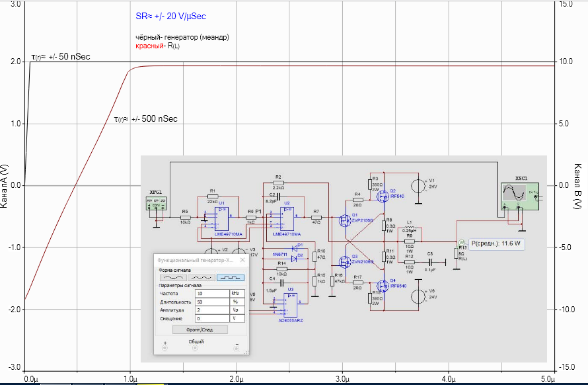Click the P(средн.) 11.6 W readout
This screenshot has height=385, width=588.
point(496,243)
